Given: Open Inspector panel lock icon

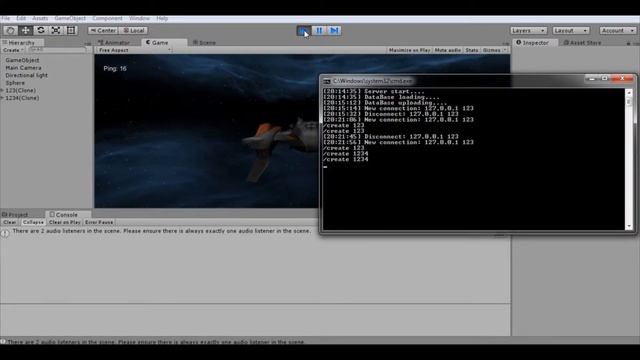Looking at the screenshot, I should [629, 43].
